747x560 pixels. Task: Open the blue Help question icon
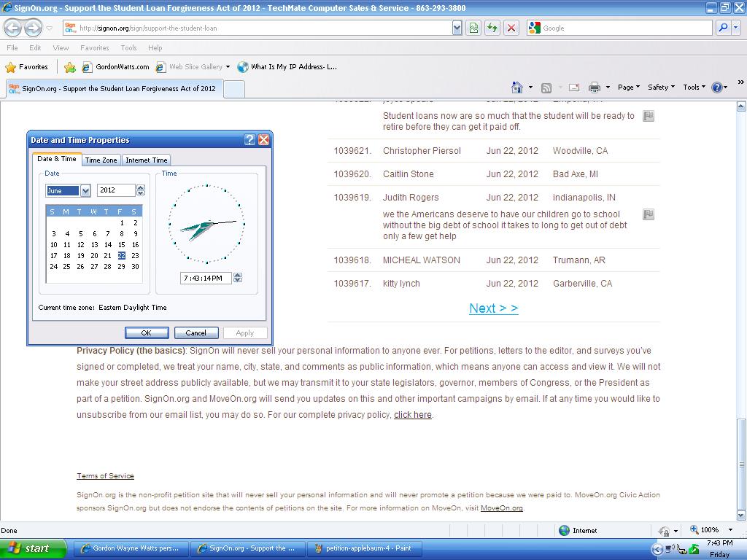click(x=716, y=87)
